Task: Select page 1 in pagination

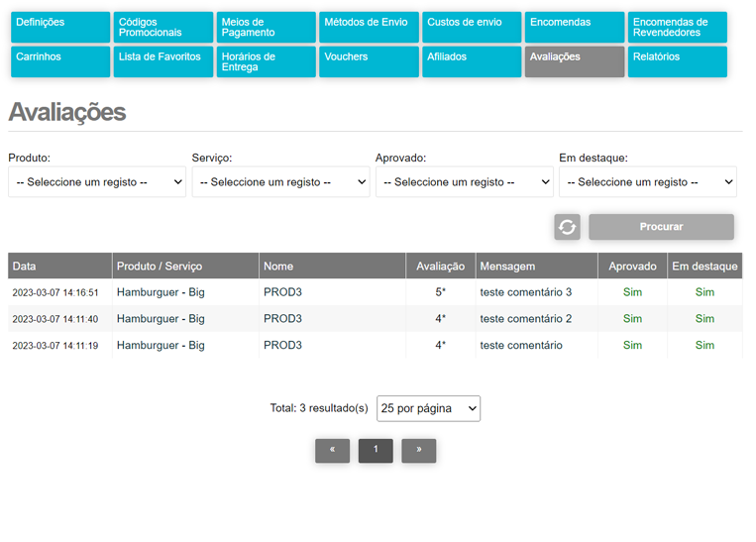Action: 376,451
